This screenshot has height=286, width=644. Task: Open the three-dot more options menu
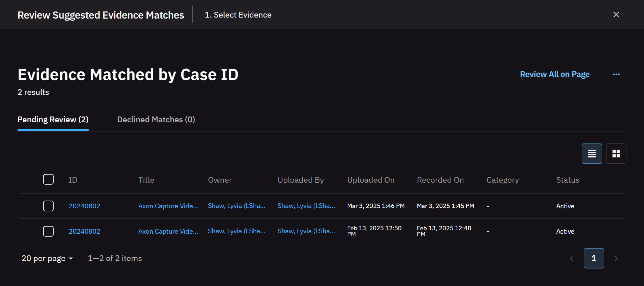coord(616,74)
